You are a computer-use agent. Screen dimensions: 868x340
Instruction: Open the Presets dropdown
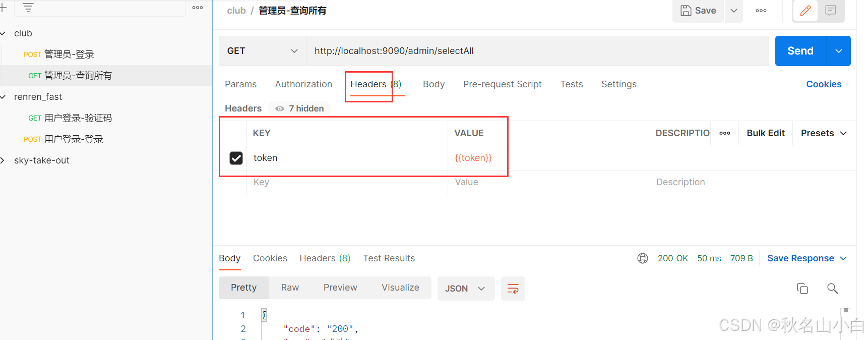pos(824,133)
